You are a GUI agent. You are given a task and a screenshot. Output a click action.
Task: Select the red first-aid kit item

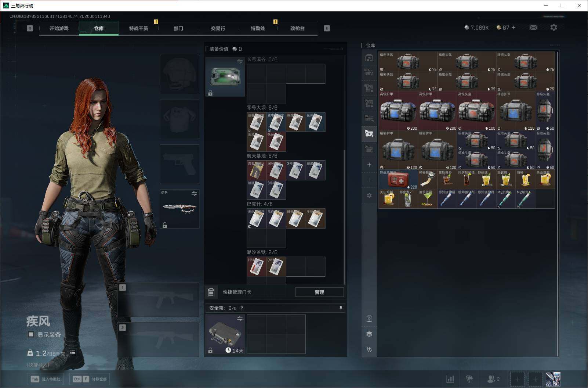pyautogui.click(x=398, y=179)
